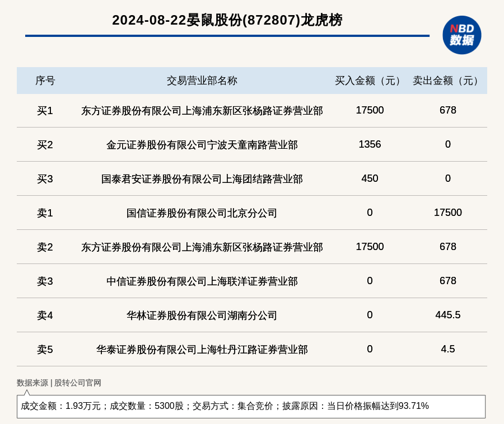This screenshot has height=424, width=504.
Task: Select 中信证券上海联洋证券营业部 entry
Action: tap(202, 281)
